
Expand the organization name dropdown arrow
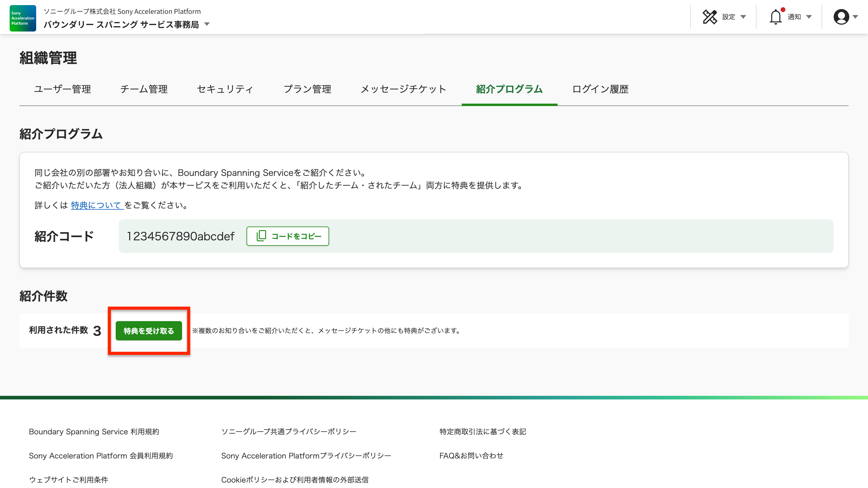tap(207, 24)
